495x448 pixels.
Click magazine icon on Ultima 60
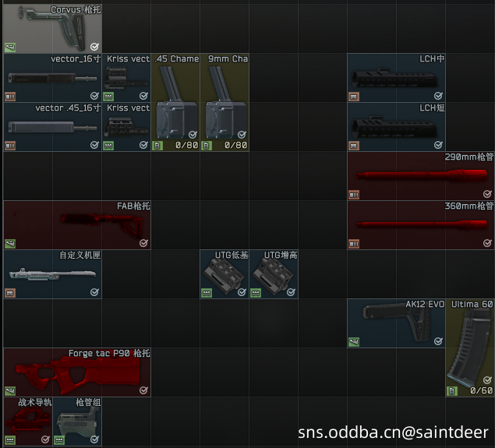(452, 391)
